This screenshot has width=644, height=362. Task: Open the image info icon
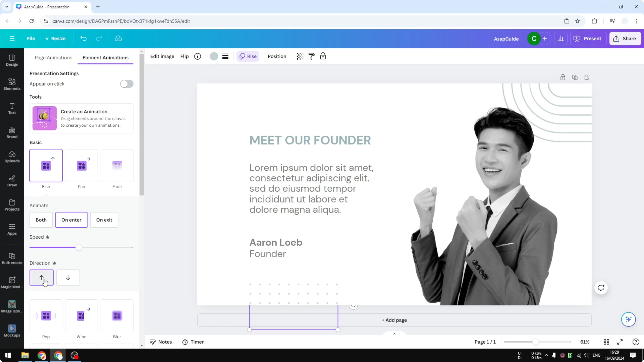click(x=198, y=56)
